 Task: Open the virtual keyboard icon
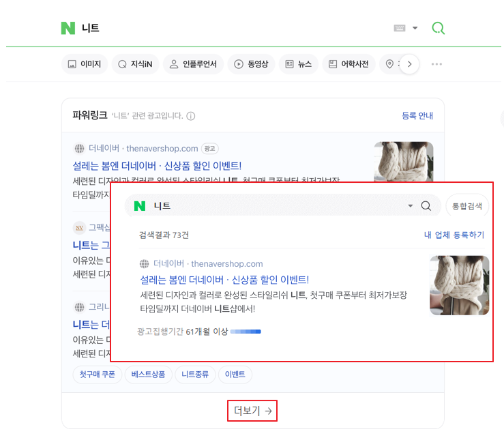[x=400, y=28]
